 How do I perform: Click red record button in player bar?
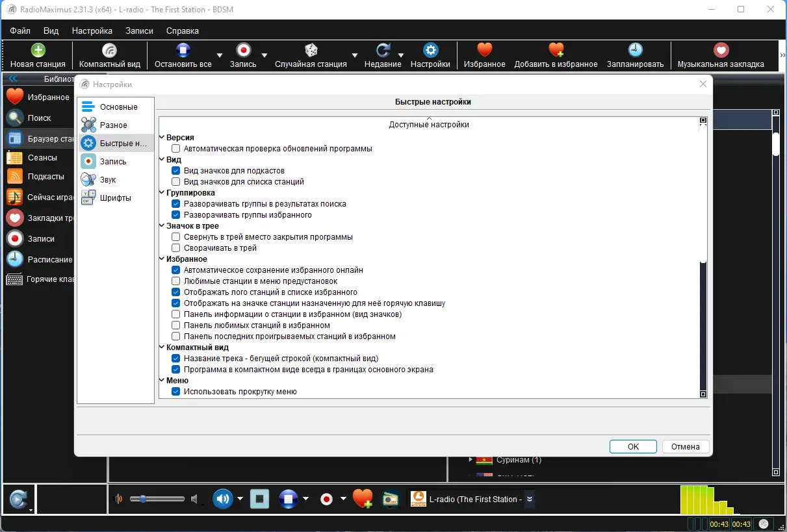point(327,499)
